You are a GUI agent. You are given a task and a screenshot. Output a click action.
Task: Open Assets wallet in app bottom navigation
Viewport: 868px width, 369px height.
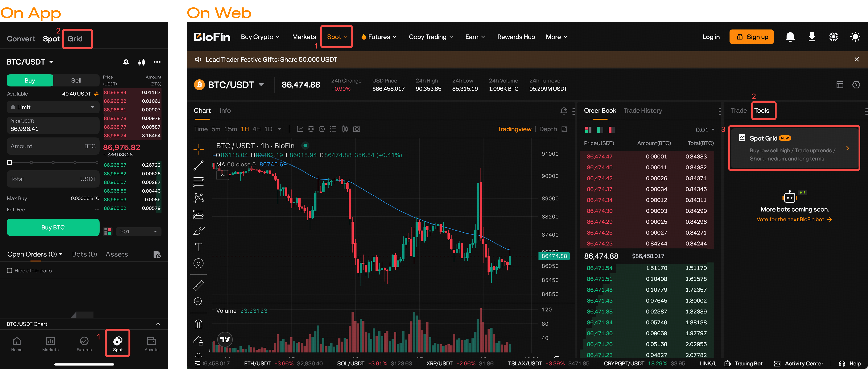pos(151,344)
